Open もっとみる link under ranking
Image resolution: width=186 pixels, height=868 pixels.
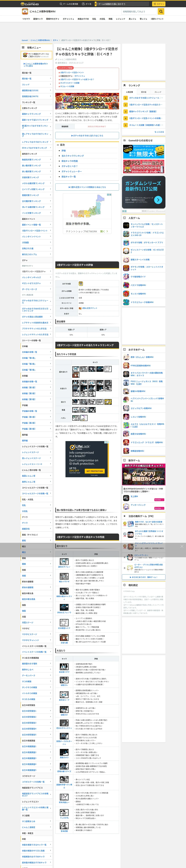pos(159,132)
